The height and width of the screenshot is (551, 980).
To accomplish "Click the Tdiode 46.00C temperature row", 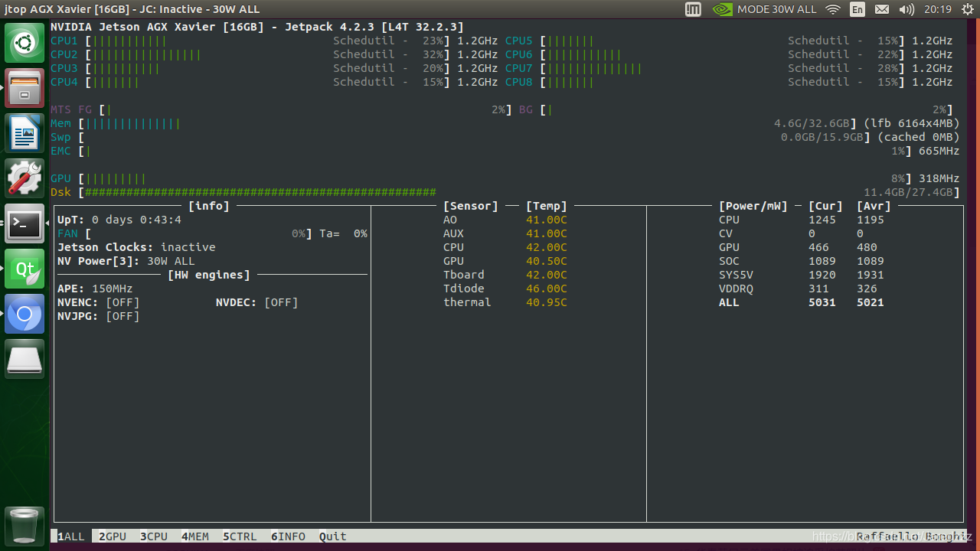I will coord(505,289).
